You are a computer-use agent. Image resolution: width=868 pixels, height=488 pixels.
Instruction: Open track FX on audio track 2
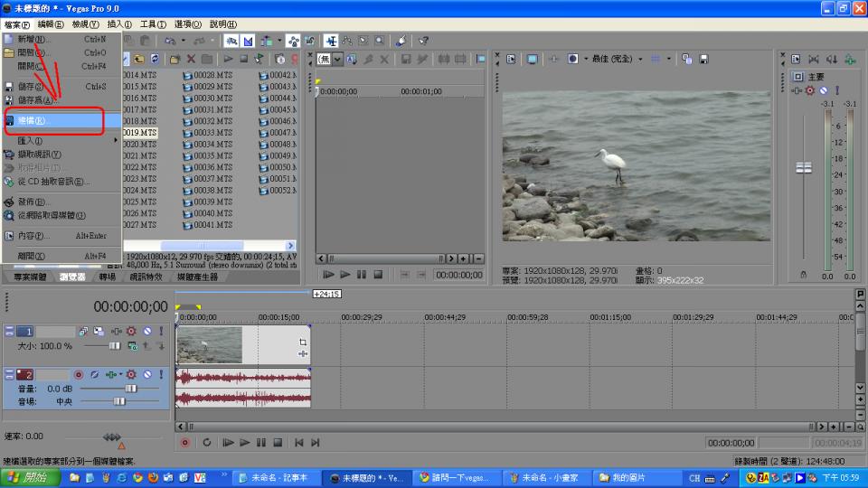[112, 374]
